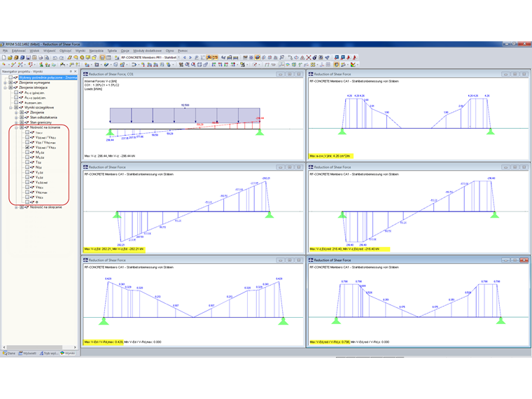Viewport: 532px width, 399px height.
Task: Check the TEd result box
Action: click(27, 162)
